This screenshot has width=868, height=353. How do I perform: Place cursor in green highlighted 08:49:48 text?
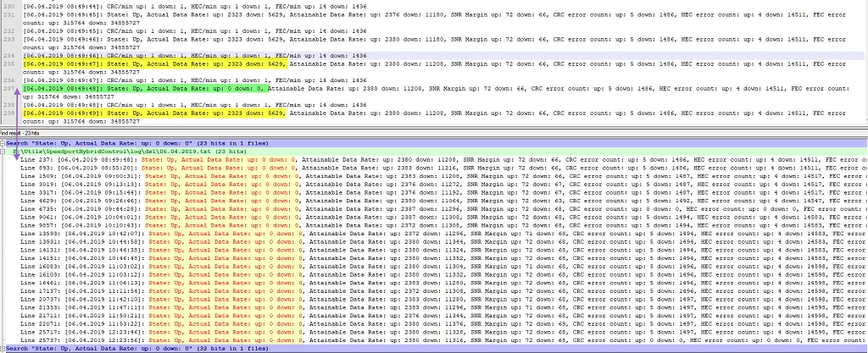tap(146, 88)
